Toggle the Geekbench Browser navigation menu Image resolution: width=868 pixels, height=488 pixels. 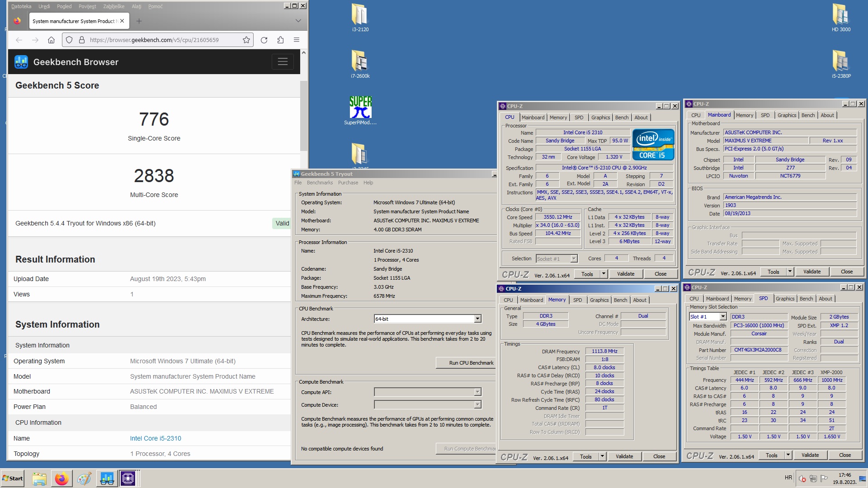coord(283,62)
